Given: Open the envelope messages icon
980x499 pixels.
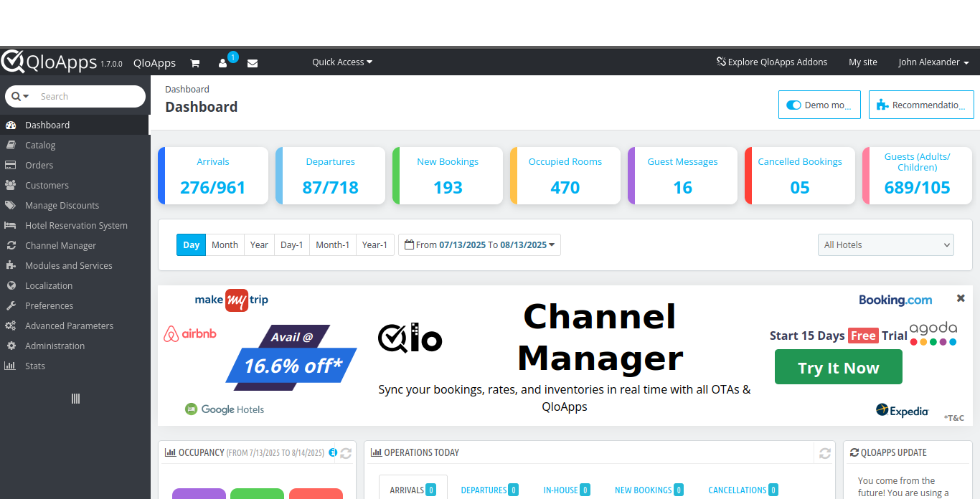Looking at the screenshot, I should 253,63.
